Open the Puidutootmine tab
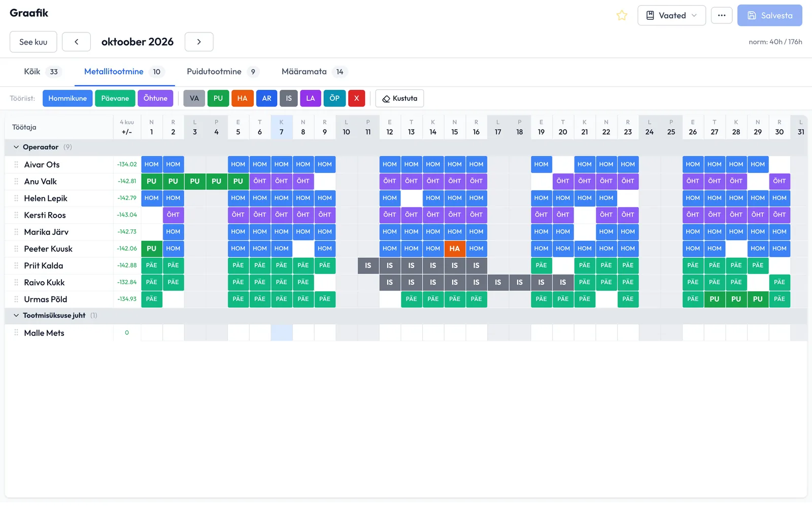812x509 pixels. 223,72
